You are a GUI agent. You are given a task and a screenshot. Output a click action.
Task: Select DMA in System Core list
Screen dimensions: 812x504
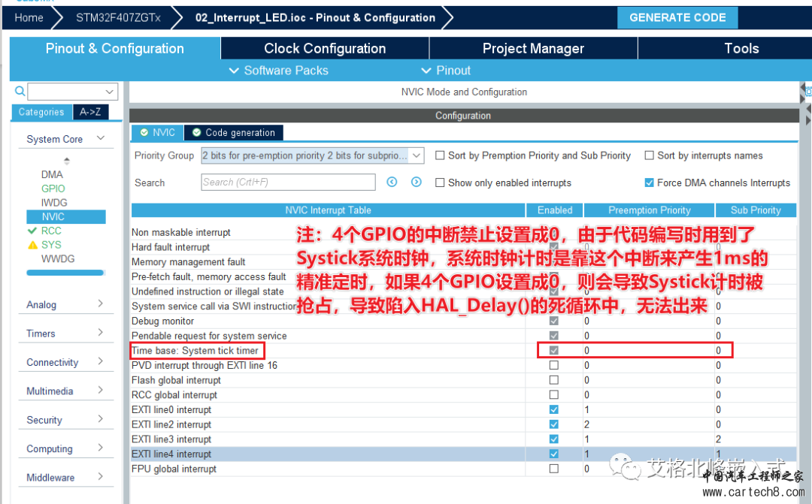click(x=53, y=174)
